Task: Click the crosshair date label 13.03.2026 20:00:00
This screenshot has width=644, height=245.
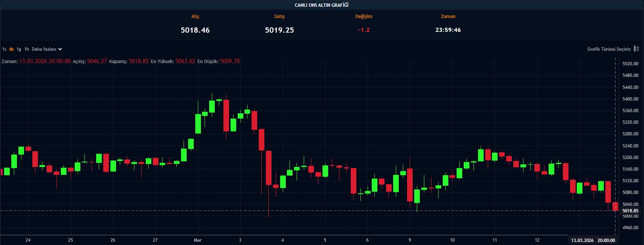Action: 593,240
